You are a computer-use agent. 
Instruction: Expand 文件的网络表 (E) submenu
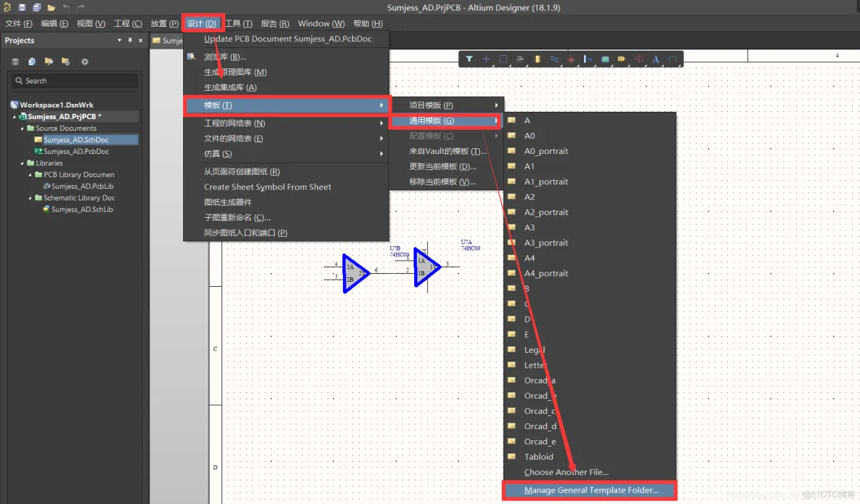coord(381,138)
